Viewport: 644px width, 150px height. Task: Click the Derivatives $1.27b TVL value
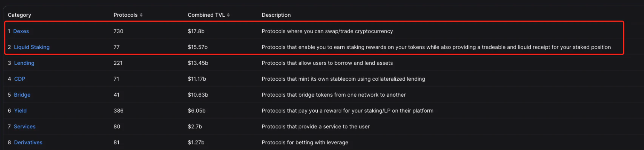click(196, 143)
